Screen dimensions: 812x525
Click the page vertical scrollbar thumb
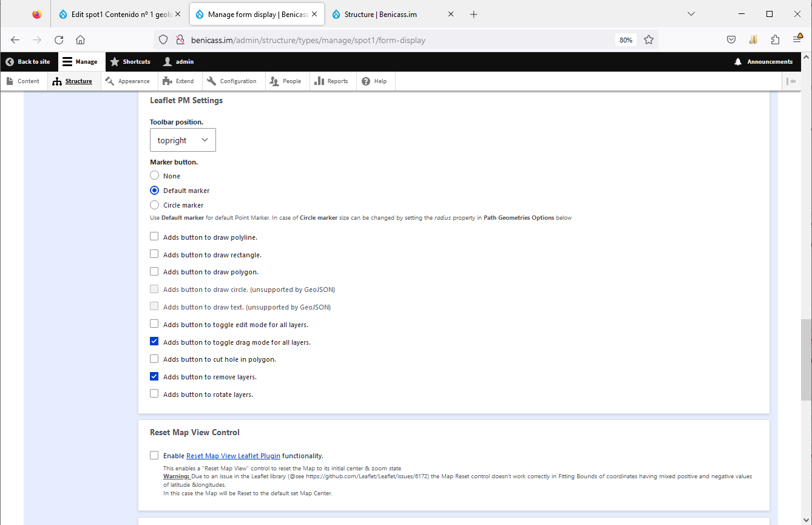pyautogui.click(x=806, y=360)
